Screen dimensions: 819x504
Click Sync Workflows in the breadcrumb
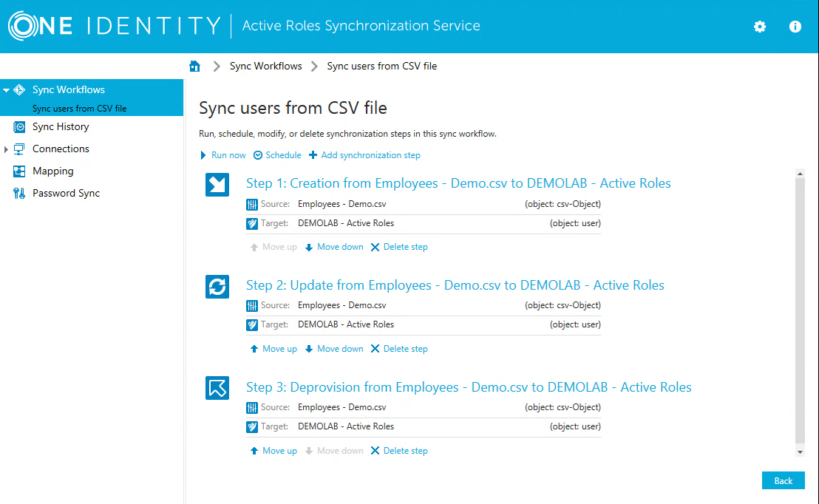pyautogui.click(x=266, y=66)
